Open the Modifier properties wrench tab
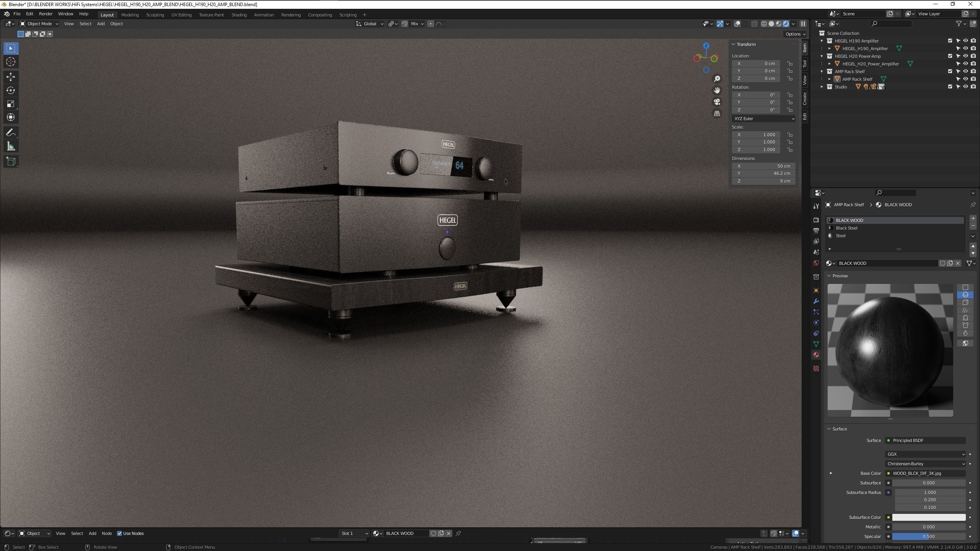The image size is (980, 551). tap(816, 302)
